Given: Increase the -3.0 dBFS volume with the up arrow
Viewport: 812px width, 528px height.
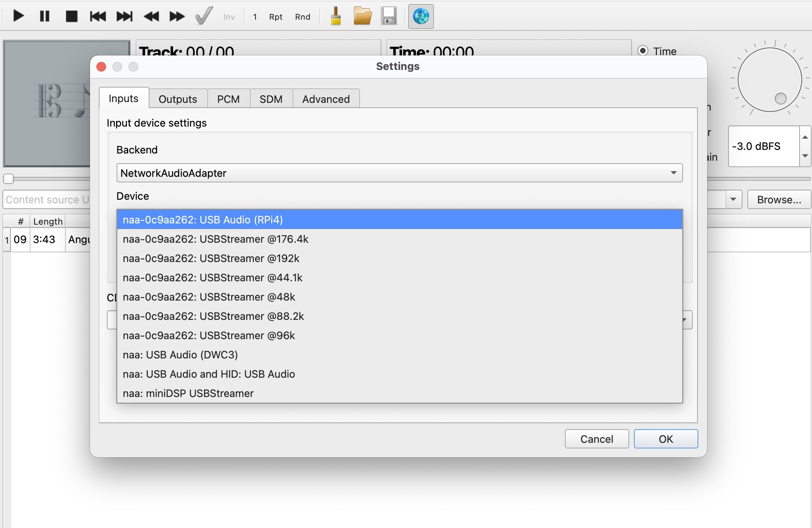Looking at the screenshot, I should (805, 137).
